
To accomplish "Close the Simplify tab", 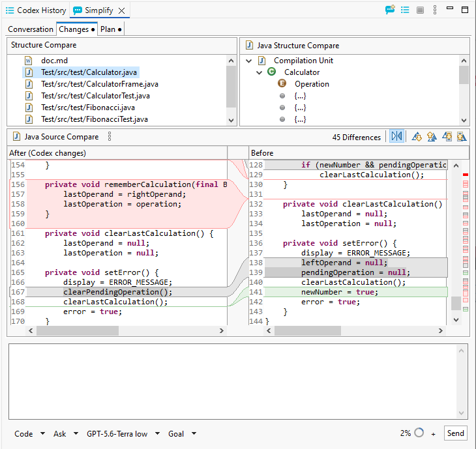I will click(121, 10).
